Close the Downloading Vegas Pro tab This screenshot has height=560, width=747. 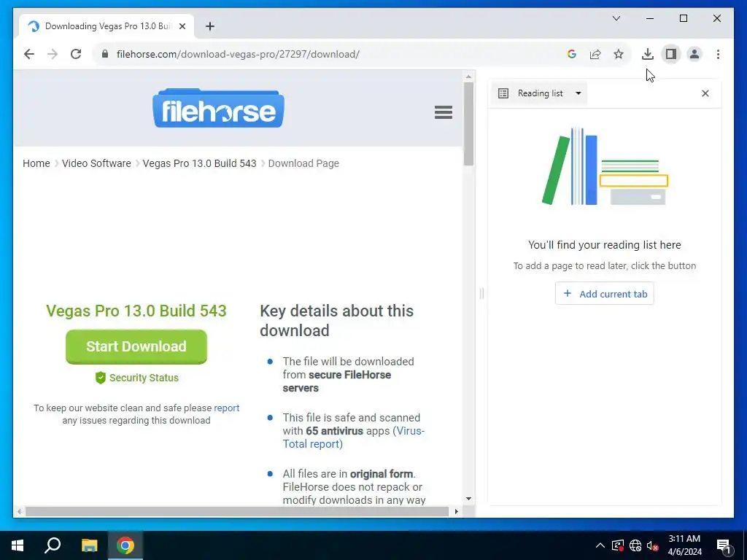(182, 26)
